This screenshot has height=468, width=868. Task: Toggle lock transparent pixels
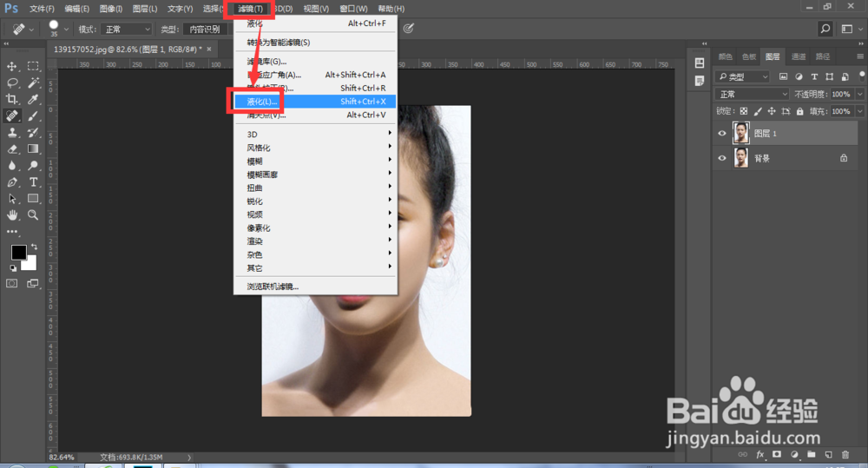[744, 111]
